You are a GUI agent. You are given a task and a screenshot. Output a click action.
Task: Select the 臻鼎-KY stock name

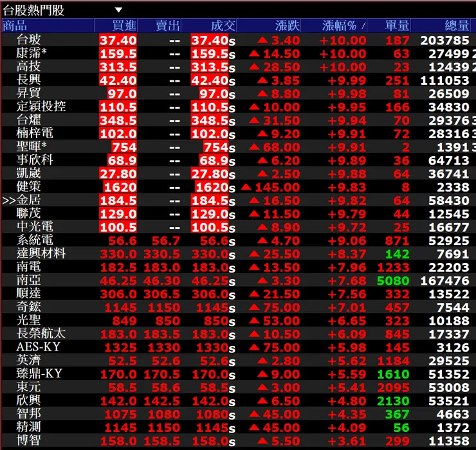point(39,373)
